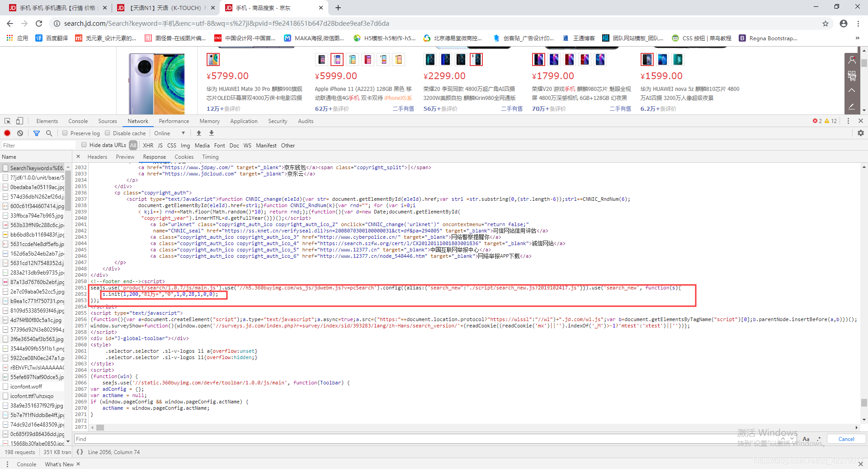Image resolution: width=868 pixels, height=469 pixels.
Task: Select the first Honor 20 color swatch
Action: (x=430, y=59)
